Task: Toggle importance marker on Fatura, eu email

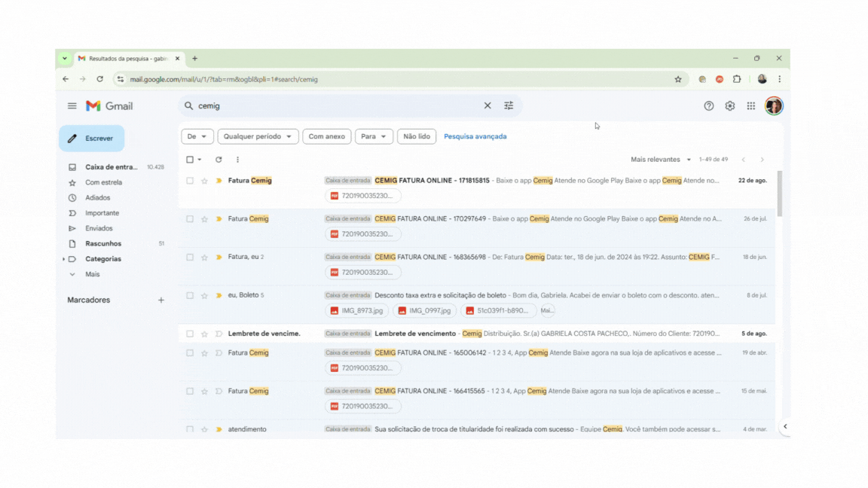Action: (219, 258)
